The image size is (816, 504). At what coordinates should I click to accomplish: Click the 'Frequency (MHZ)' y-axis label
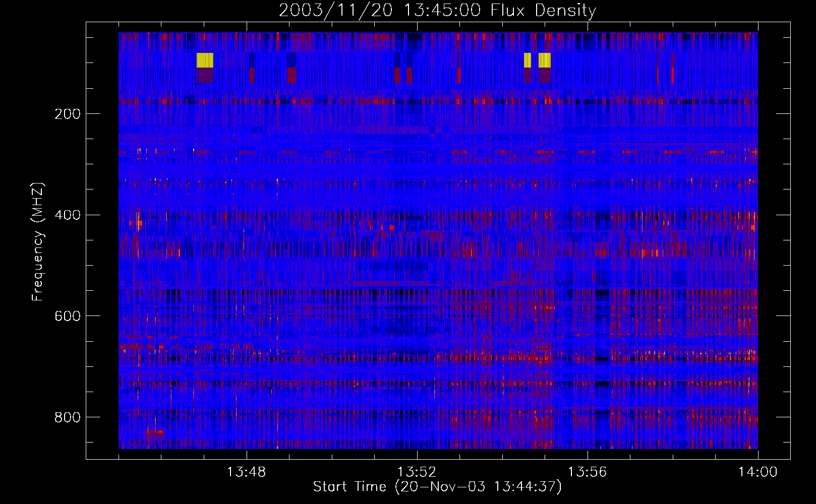pyautogui.click(x=38, y=242)
